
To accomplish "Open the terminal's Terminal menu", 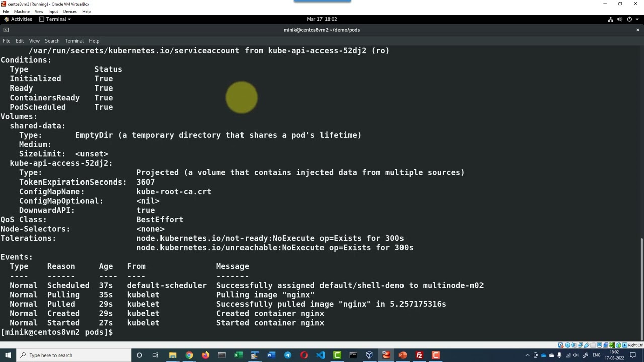I will tap(74, 41).
